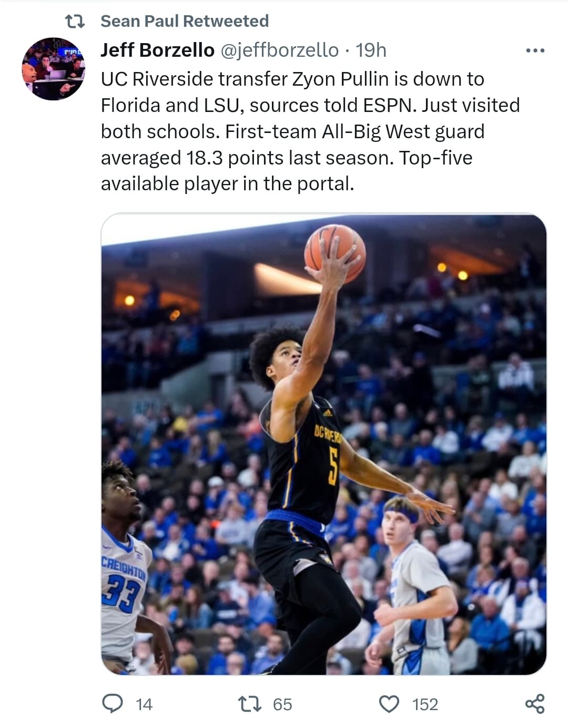The width and height of the screenshot is (568, 728).
Task: Click the retweet count 65
Action: 282,704
